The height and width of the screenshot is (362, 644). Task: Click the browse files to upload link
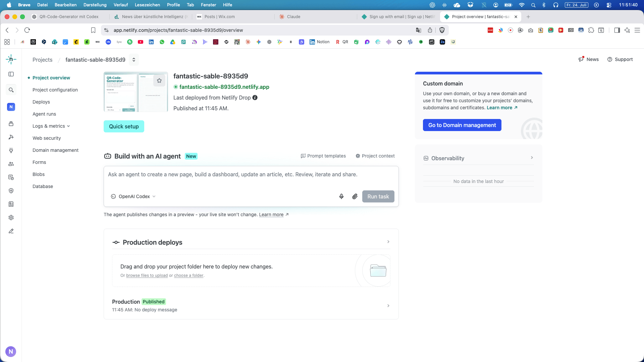(147, 276)
